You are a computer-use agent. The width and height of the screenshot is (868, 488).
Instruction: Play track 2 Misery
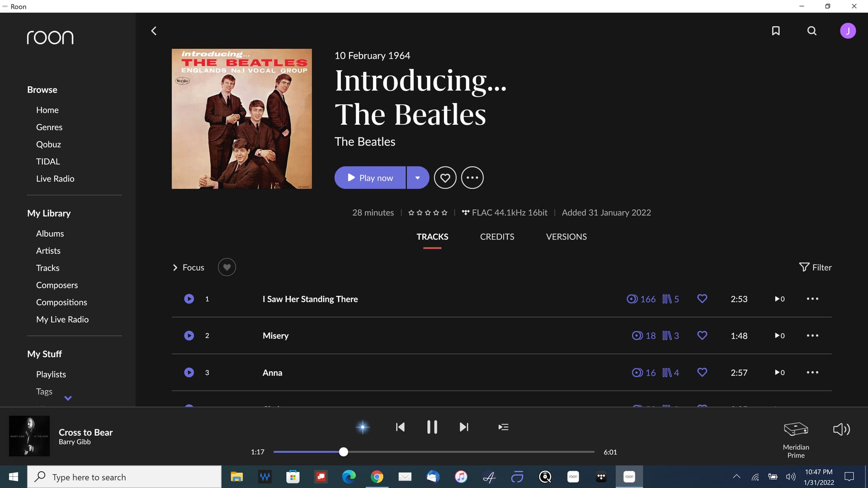(189, 335)
